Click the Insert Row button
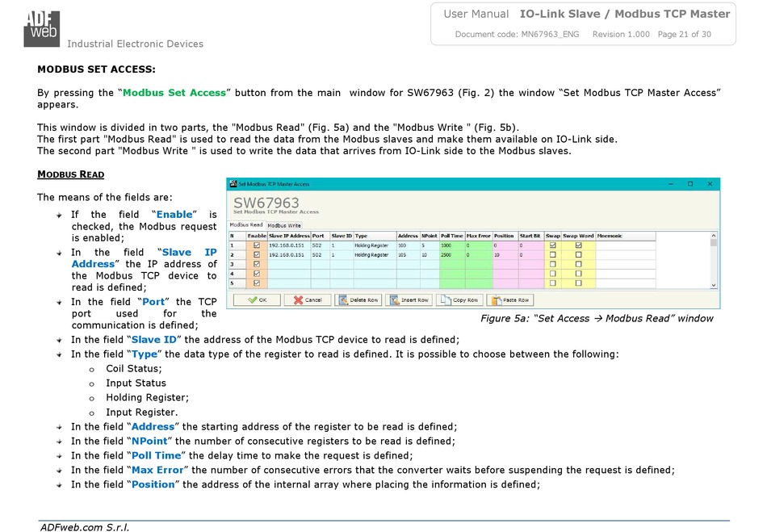767x532 pixels. point(409,300)
